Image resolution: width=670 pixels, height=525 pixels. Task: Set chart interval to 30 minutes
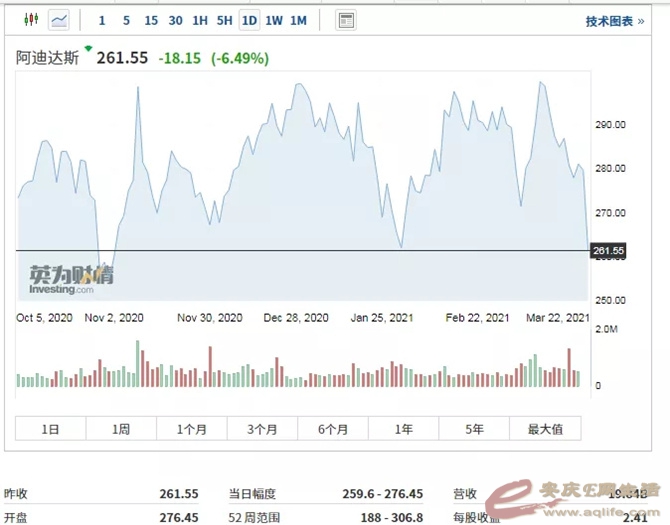175,21
